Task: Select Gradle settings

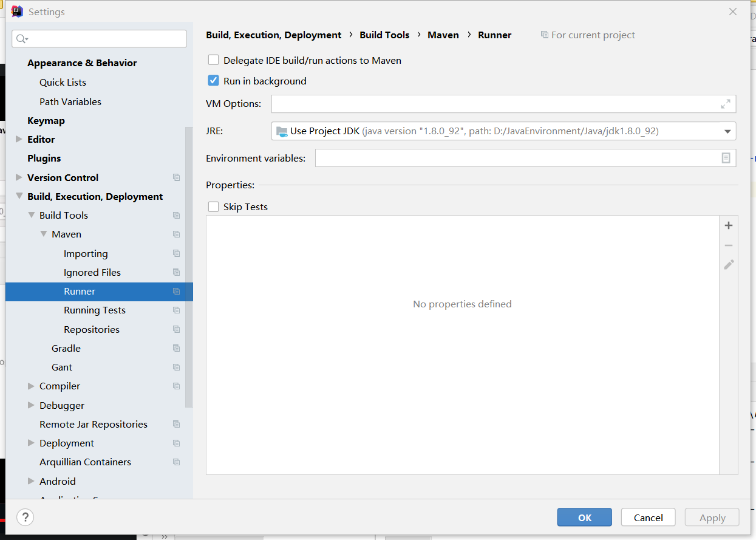Action: (x=66, y=348)
